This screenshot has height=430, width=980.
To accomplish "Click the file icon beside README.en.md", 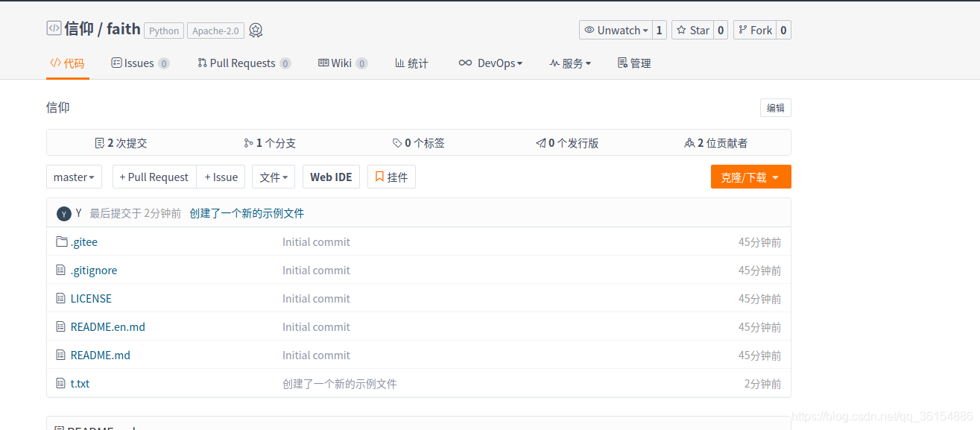I will (x=61, y=326).
